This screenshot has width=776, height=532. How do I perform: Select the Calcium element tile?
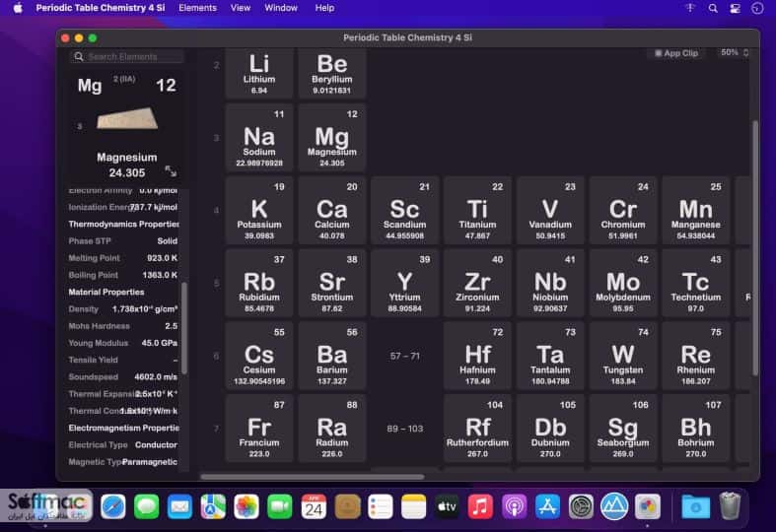(332, 211)
